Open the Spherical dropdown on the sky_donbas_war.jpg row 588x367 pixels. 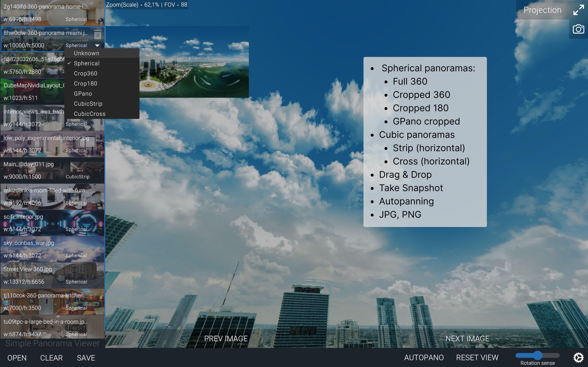point(76,255)
